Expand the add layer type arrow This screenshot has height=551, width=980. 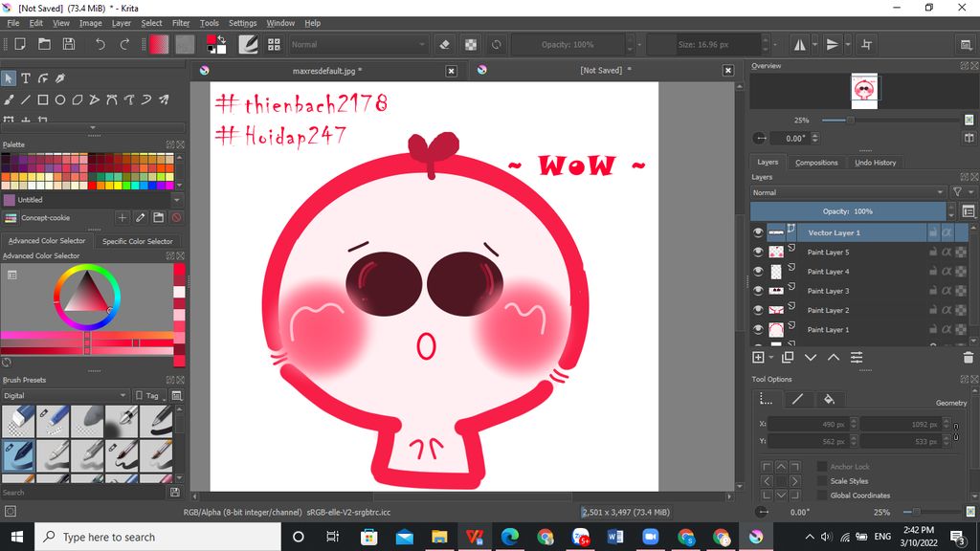coord(771,358)
